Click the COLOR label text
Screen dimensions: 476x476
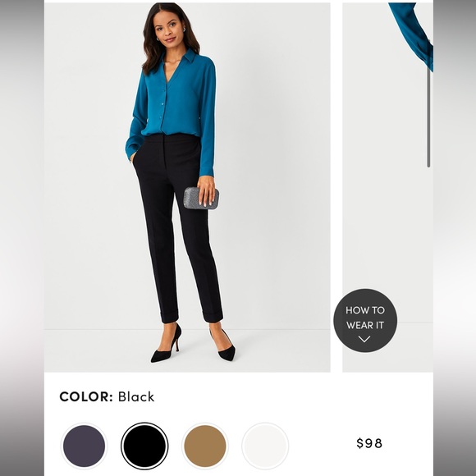click(86, 396)
